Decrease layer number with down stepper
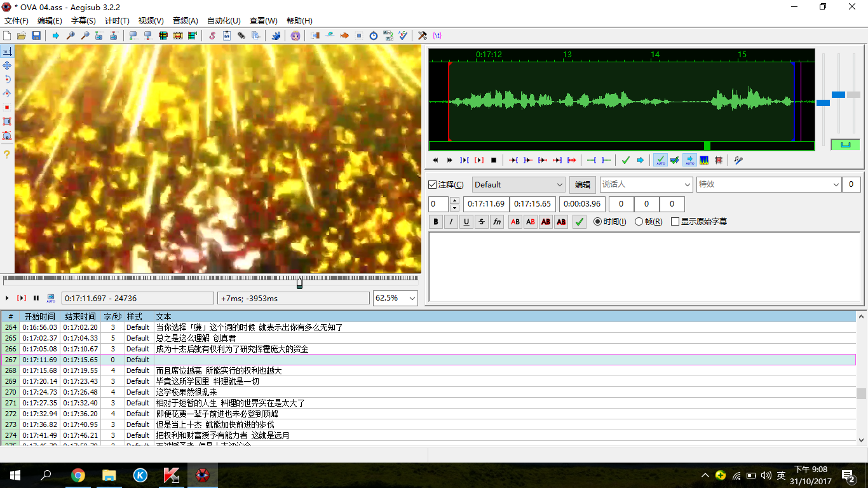868x488 pixels. [454, 208]
